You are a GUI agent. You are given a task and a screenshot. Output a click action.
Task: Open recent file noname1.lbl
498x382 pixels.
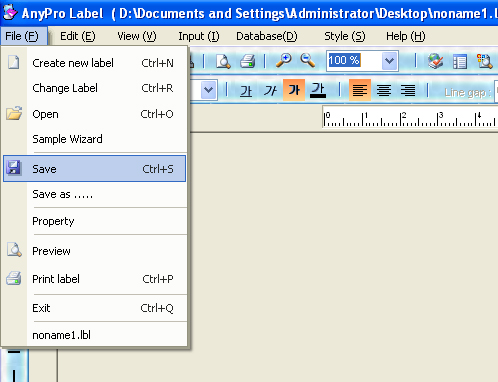click(95, 335)
